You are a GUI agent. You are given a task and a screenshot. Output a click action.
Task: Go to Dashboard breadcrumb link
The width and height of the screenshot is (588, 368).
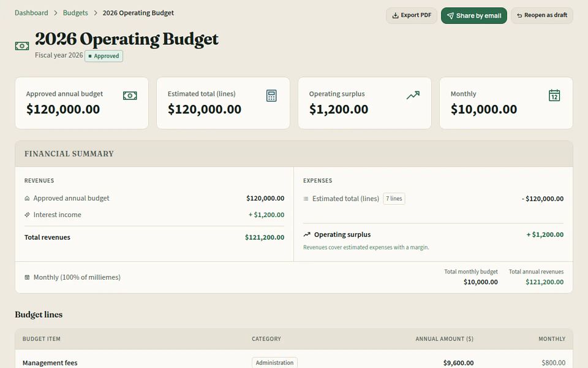31,13
